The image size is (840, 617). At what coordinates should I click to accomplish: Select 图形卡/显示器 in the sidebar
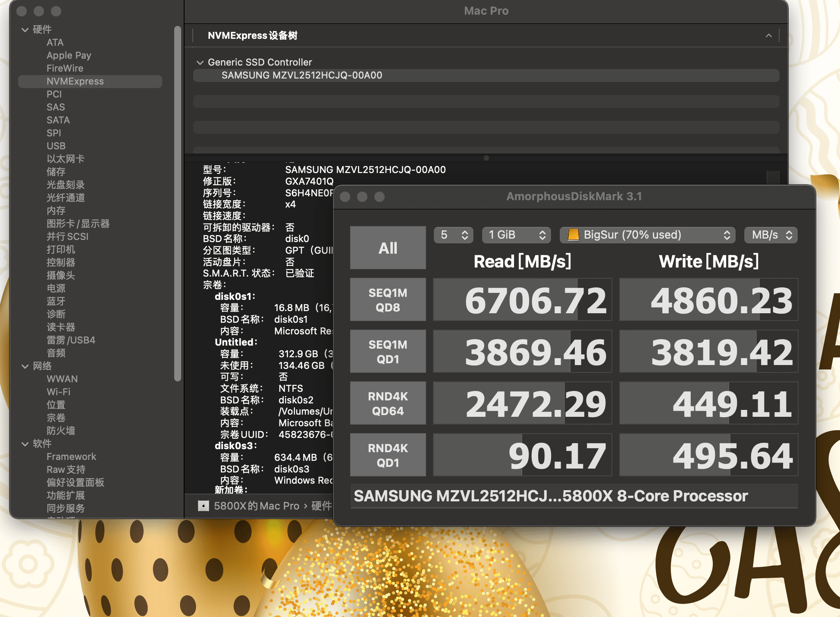[x=78, y=224]
